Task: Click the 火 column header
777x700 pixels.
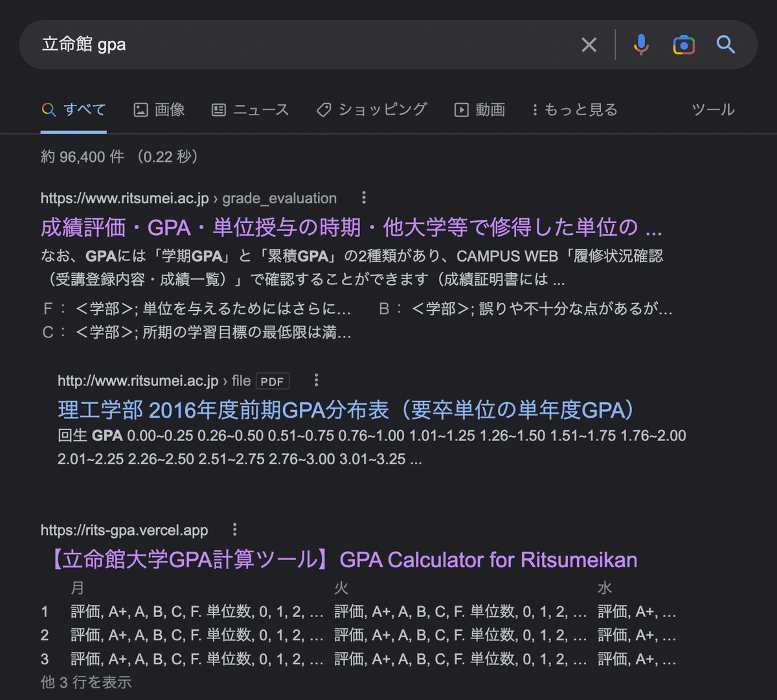Action: point(341,588)
